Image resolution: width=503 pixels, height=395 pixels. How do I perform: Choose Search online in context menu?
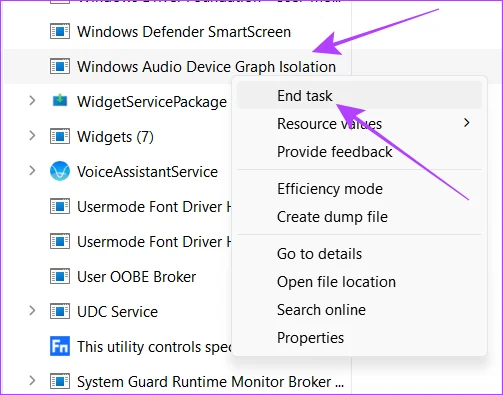click(x=359, y=310)
